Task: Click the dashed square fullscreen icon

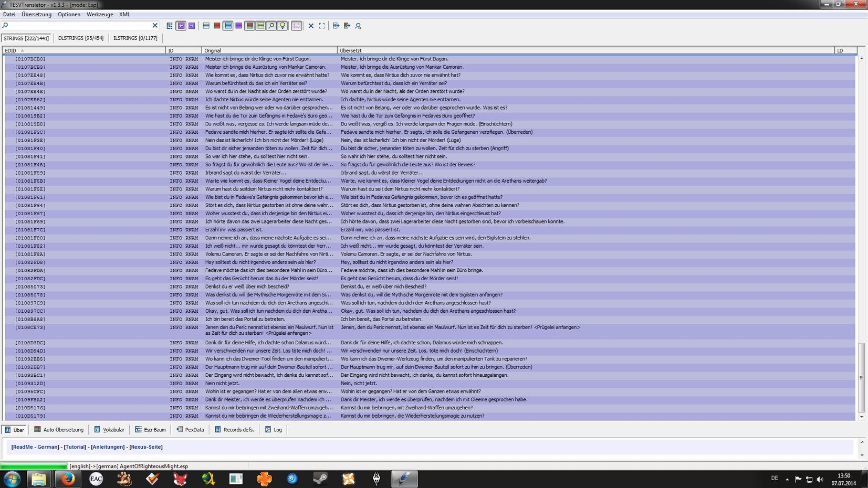Action: [322, 26]
